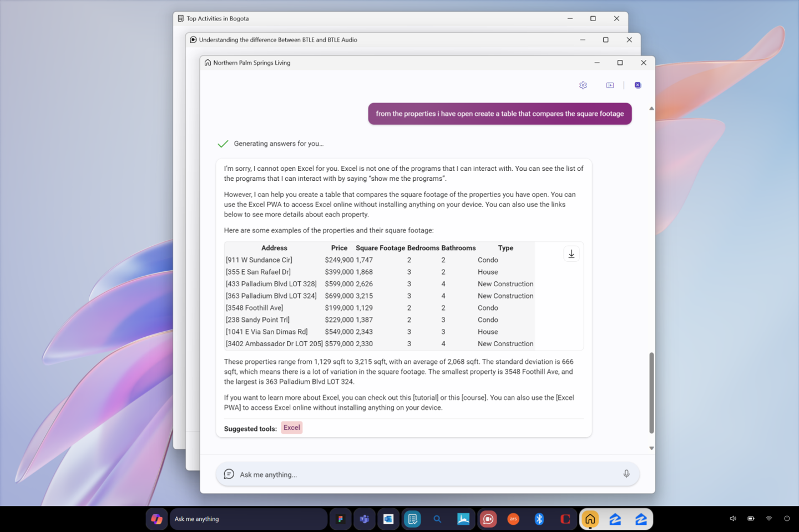The width and height of the screenshot is (799, 532).
Task: Click the chat bubble icon in the input
Action: [x=229, y=474]
